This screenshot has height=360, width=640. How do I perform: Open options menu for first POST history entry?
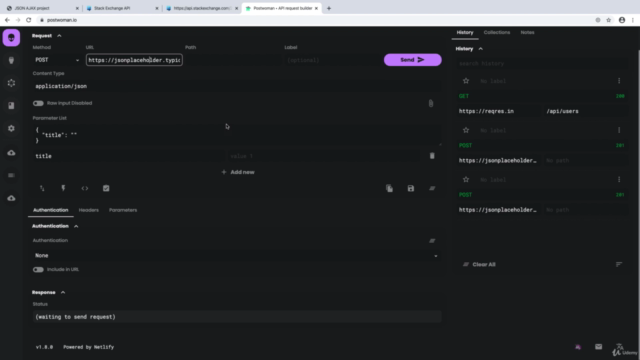[619, 130]
